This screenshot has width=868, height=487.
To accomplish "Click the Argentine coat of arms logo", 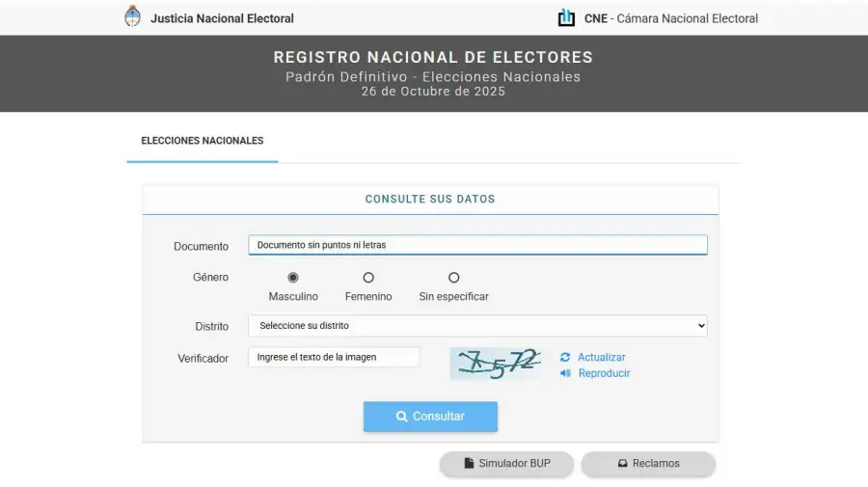I will click(132, 16).
